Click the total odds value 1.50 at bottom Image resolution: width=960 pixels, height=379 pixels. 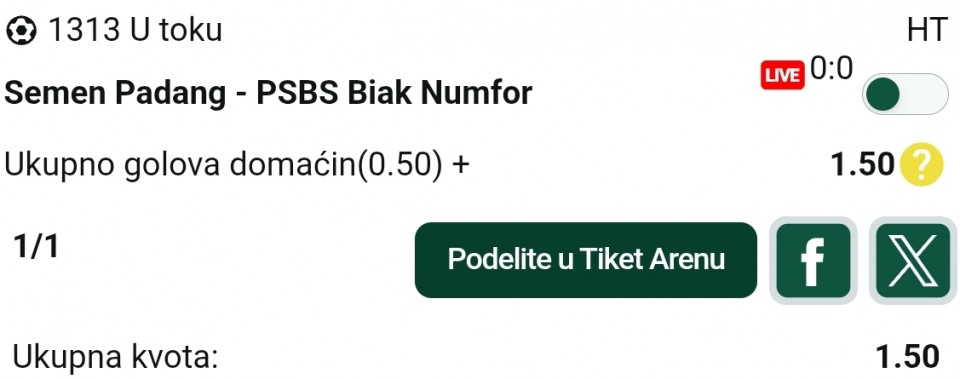[908, 357]
